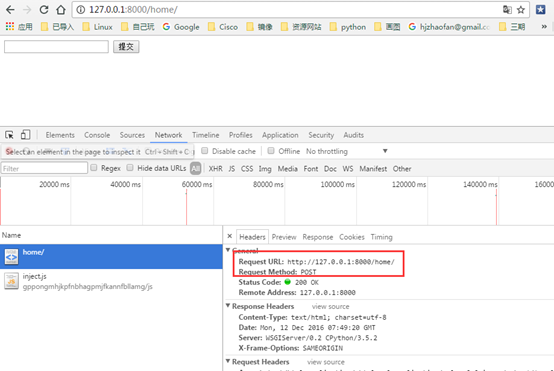This screenshot has height=371, width=554.
Task: Open the hjzhaofan@gmail bookmark
Action: (x=449, y=27)
